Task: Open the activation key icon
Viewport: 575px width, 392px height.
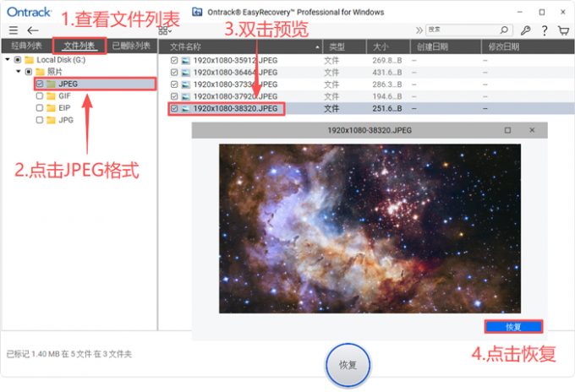Action: (525, 30)
